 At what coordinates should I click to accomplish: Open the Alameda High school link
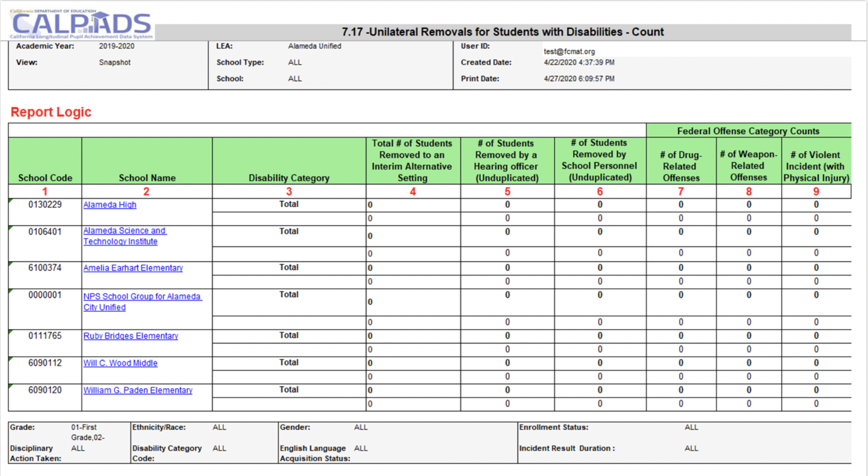pos(110,205)
